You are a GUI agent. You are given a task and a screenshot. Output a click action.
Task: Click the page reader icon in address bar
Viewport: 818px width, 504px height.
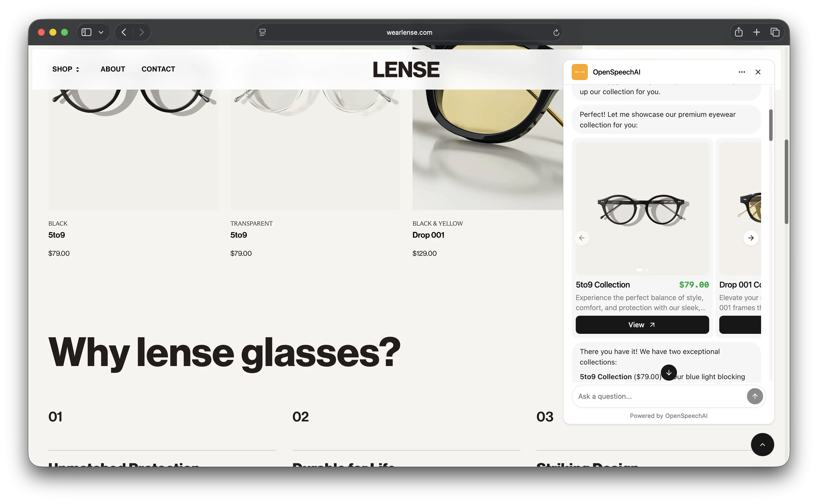click(x=262, y=32)
